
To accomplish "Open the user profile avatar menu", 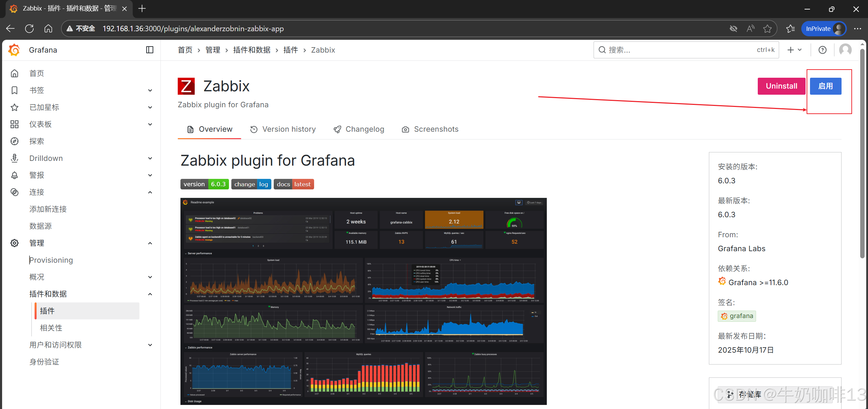I will [845, 50].
